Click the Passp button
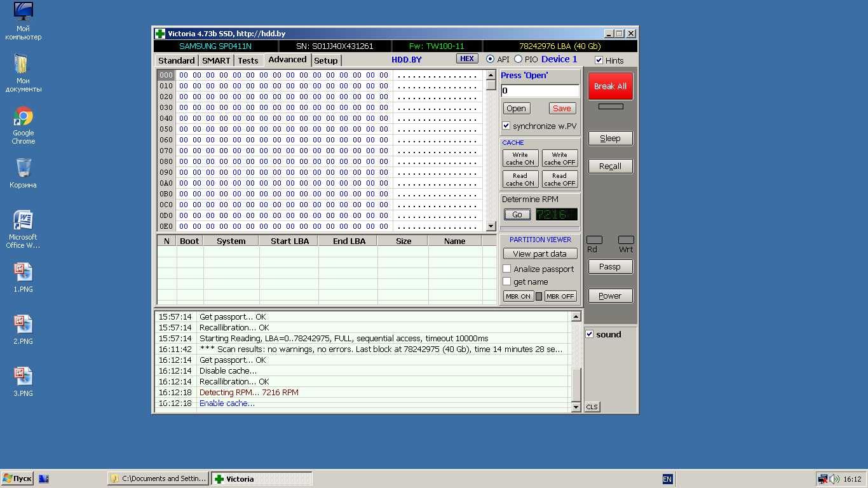Image resolution: width=868 pixels, height=488 pixels. click(610, 267)
